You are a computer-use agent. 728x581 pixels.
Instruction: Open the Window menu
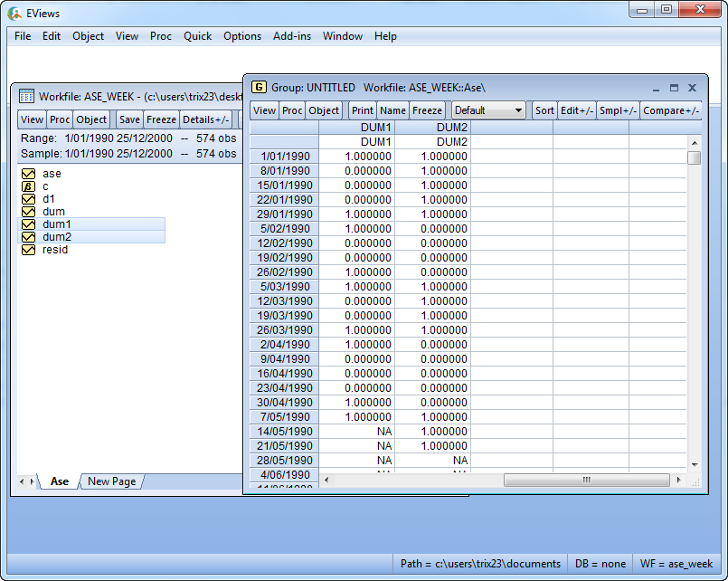[x=343, y=36]
